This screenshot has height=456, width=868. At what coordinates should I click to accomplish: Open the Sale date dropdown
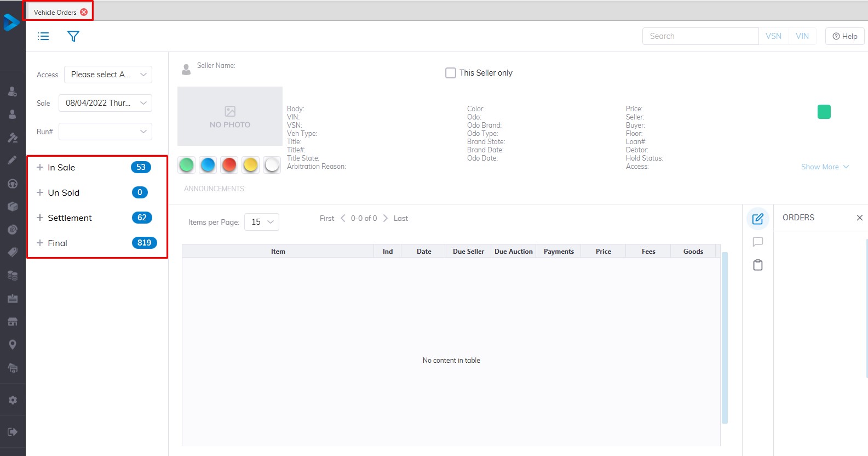(x=105, y=103)
